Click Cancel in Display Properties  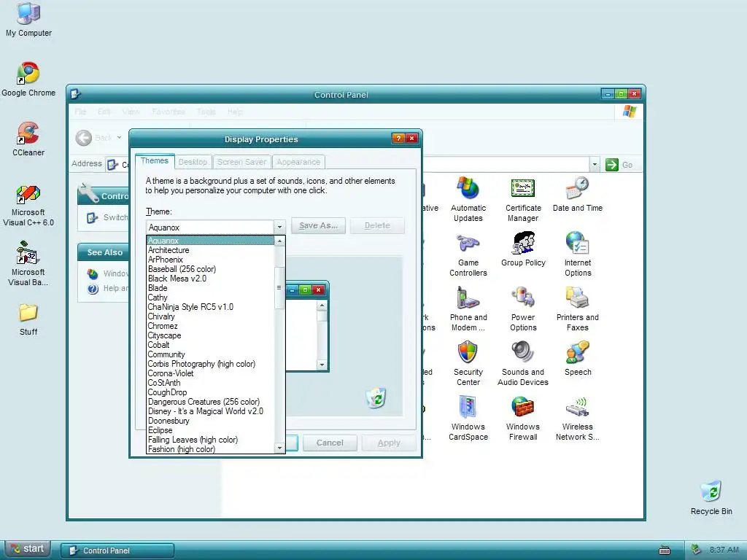click(330, 443)
